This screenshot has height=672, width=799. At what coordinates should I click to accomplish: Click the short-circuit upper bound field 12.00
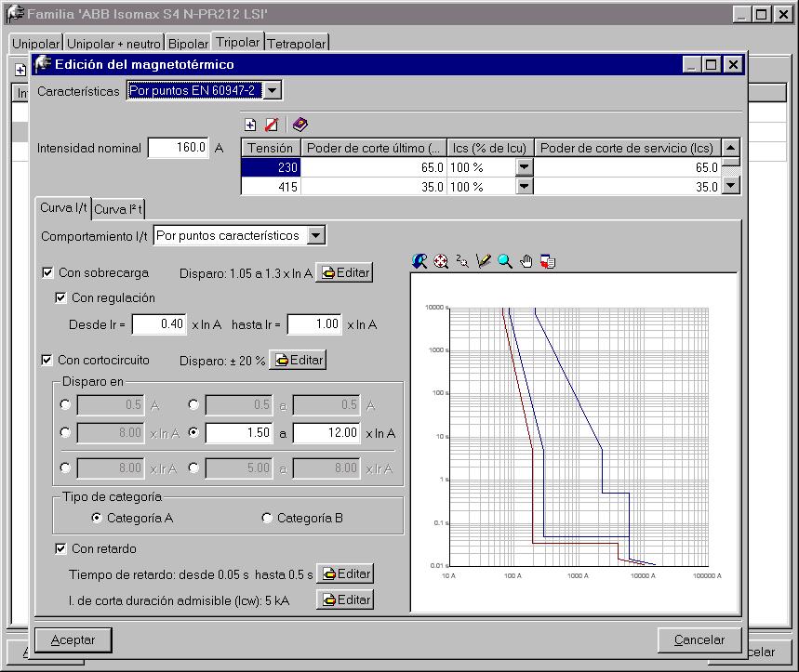coord(326,433)
